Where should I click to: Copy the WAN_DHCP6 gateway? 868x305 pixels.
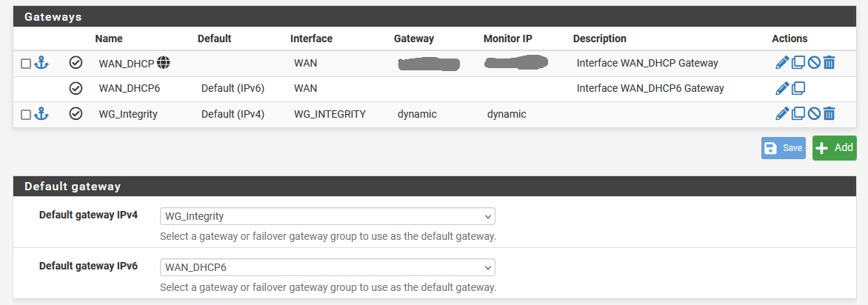(x=798, y=88)
